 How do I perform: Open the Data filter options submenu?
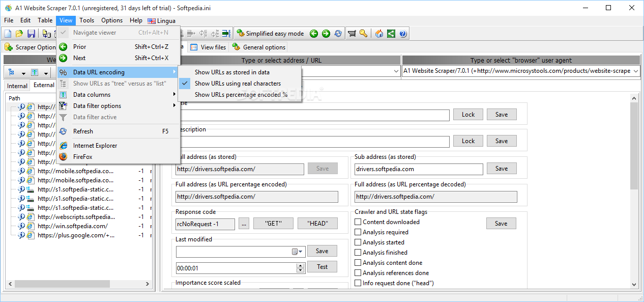tap(119, 105)
